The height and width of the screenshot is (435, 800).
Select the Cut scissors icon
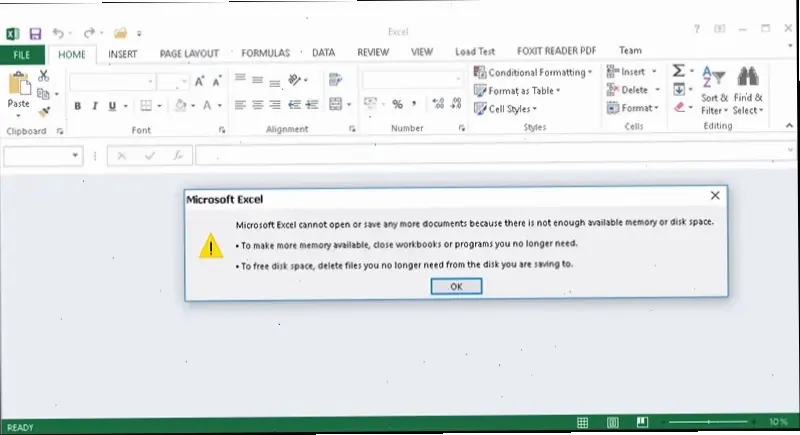pyautogui.click(x=44, y=76)
